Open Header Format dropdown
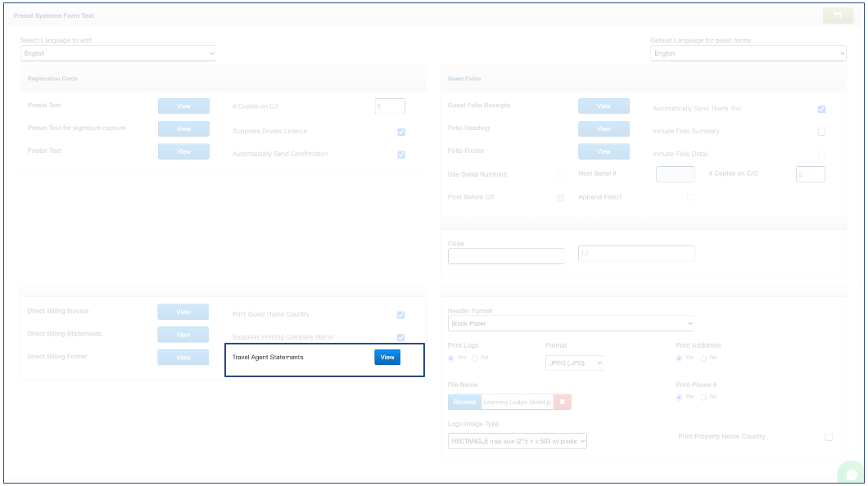868x486 pixels. [x=571, y=323]
